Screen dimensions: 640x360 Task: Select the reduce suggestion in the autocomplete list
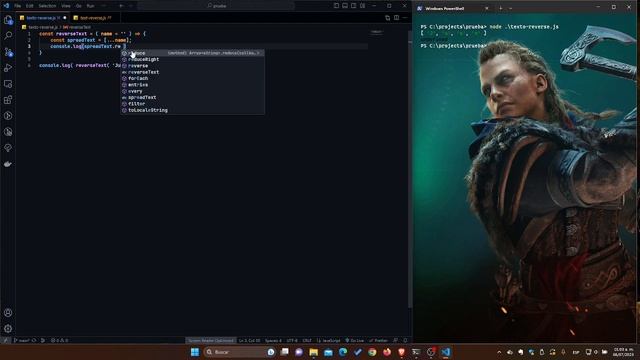click(x=192, y=53)
